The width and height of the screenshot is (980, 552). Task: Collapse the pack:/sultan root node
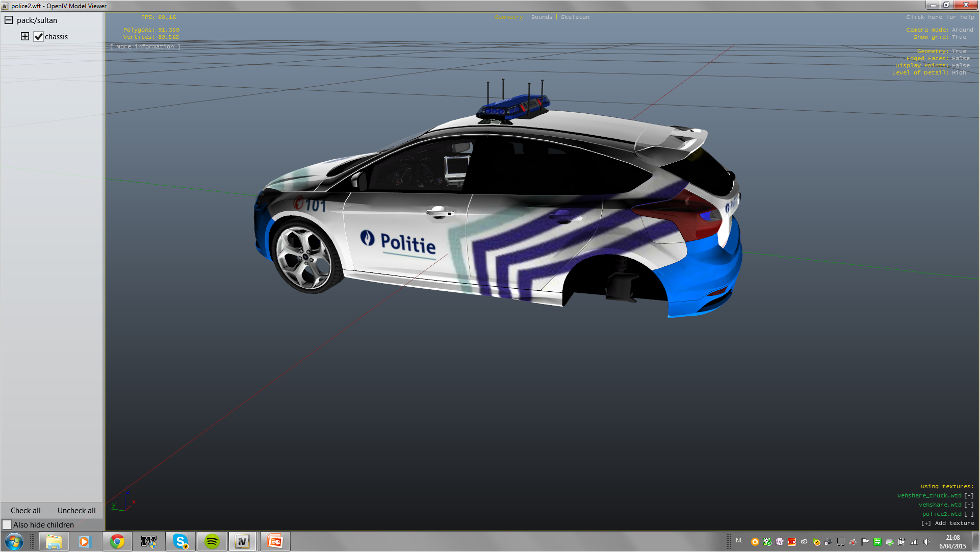click(x=9, y=20)
